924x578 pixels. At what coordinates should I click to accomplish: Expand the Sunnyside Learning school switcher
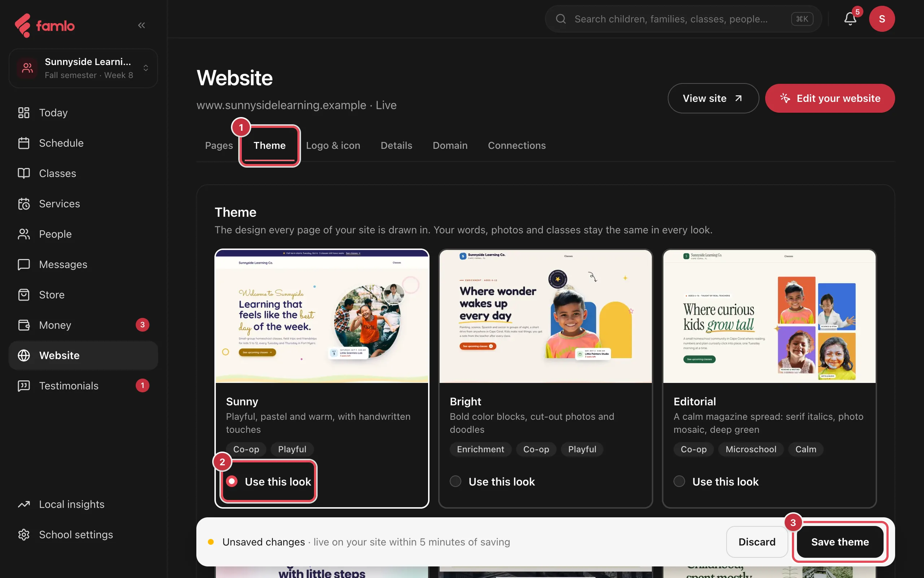pyautogui.click(x=83, y=68)
